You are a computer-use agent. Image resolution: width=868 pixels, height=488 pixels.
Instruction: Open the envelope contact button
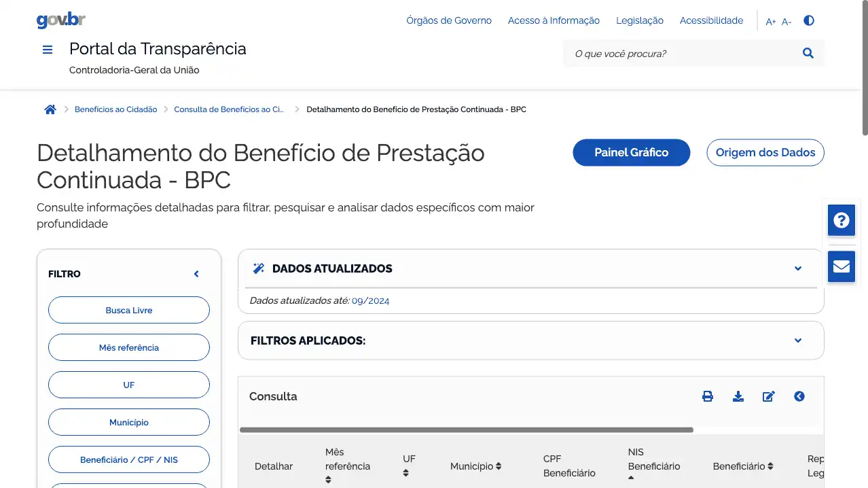pyautogui.click(x=841, y=266)
